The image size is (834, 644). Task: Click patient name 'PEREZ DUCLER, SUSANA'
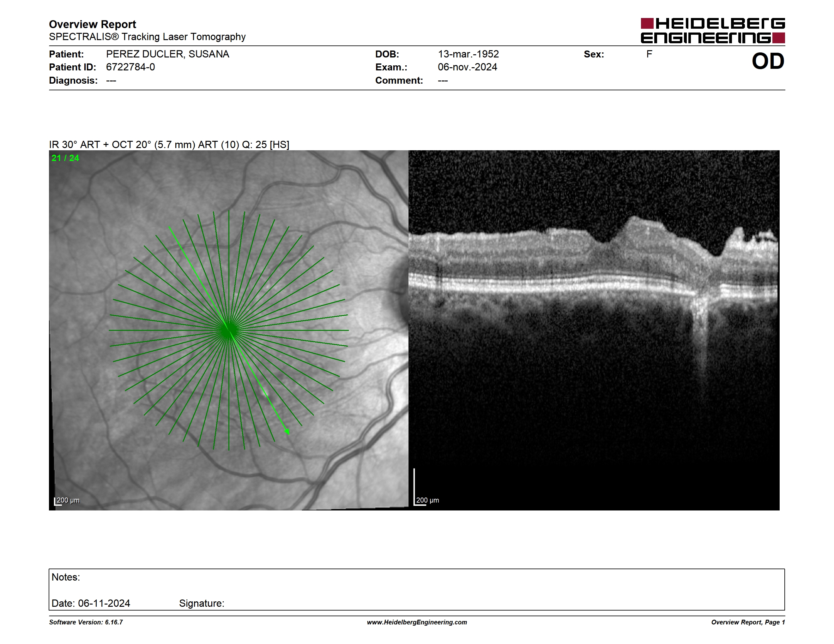pyautogui.click(x=168, y=54)
